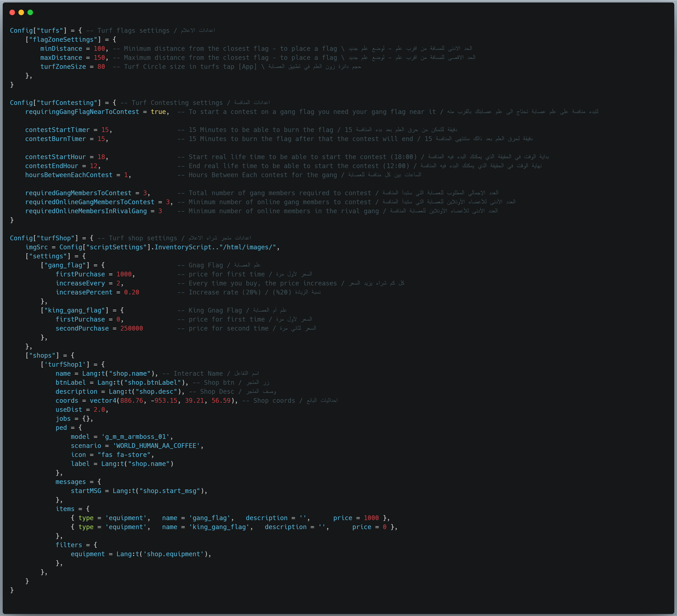The height and width of the screenshot is (616, 677).
Task: Click the item price value 1000 in items
Action: point(371,518)
